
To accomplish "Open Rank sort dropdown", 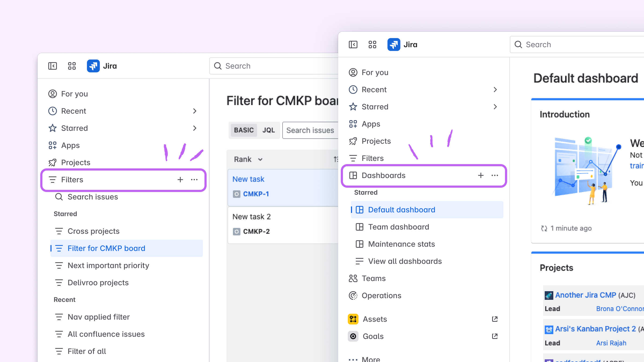I will pyautogui.click(x=248, y=159).
